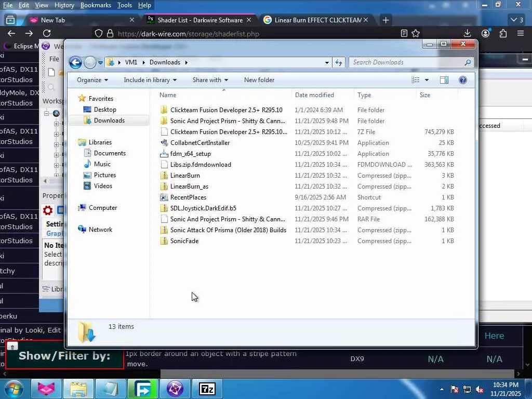The width and height of the screenshot is (532, 399).
Task: Open Documents library
Action: click(x=110, y=153)
